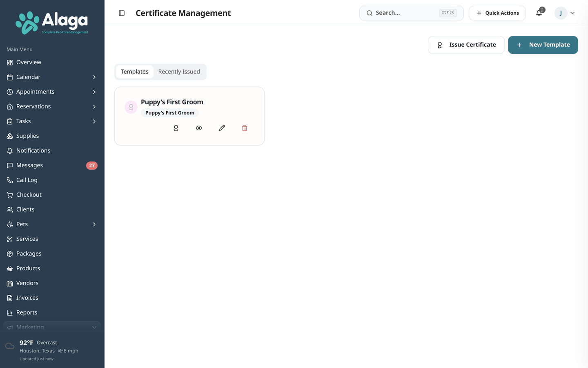Expand the Calendar submenu chevron
Image resolution: width=588 pixels, height=368 pixels.
(x=94, y=77)
